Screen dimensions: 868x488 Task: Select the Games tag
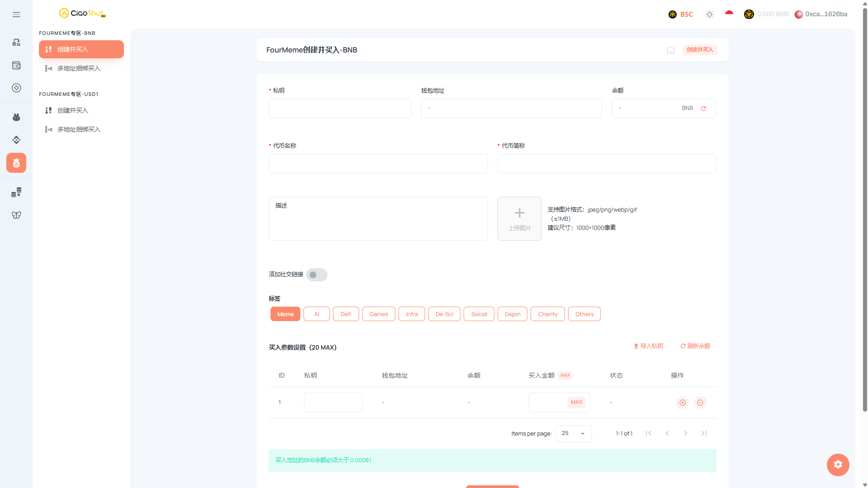point(379,314)
